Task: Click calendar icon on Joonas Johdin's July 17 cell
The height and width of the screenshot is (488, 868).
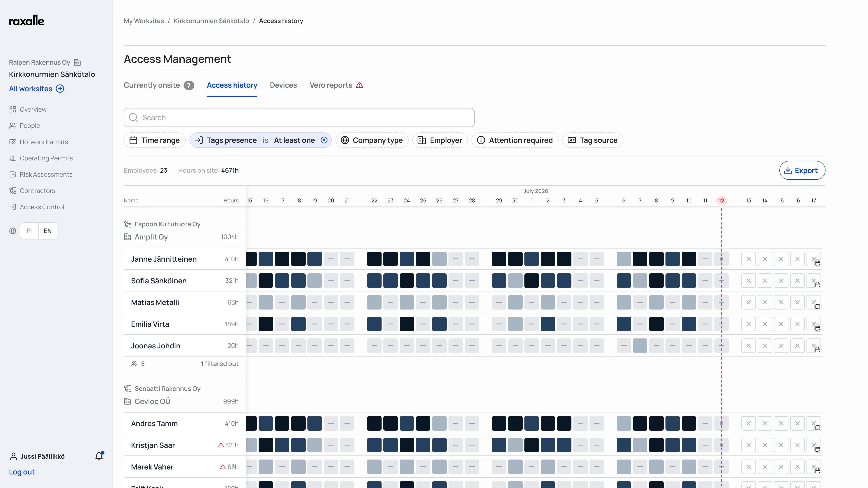Action: click(818, 350)
